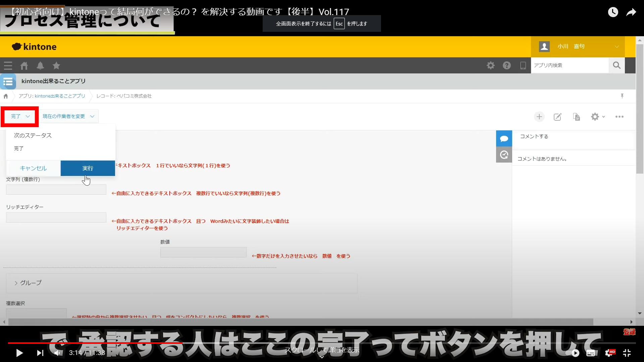
Task: Click the 実行 button
Action: point(88,168)
